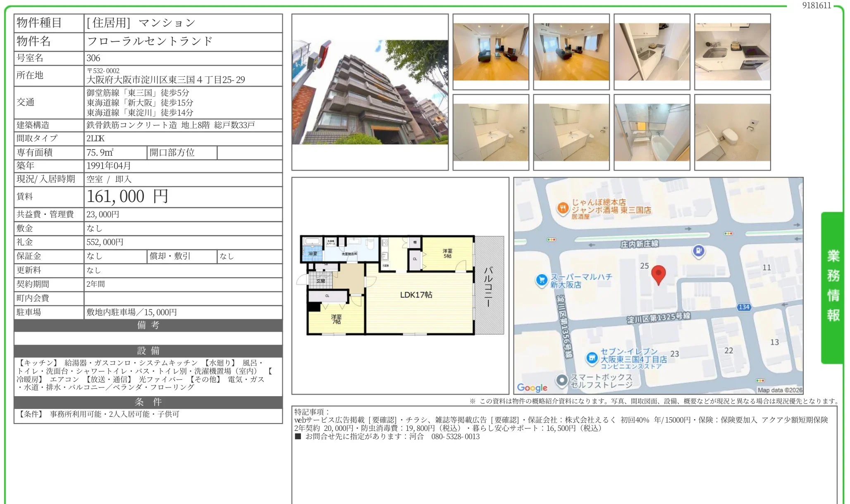Click the スーパーマルハチ shopping cart map icon

(541, 281)
